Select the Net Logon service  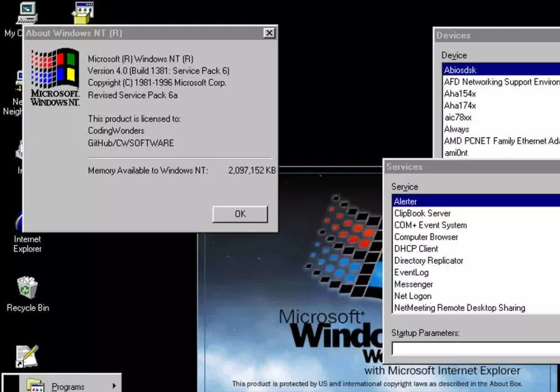(x=476, y=295)
